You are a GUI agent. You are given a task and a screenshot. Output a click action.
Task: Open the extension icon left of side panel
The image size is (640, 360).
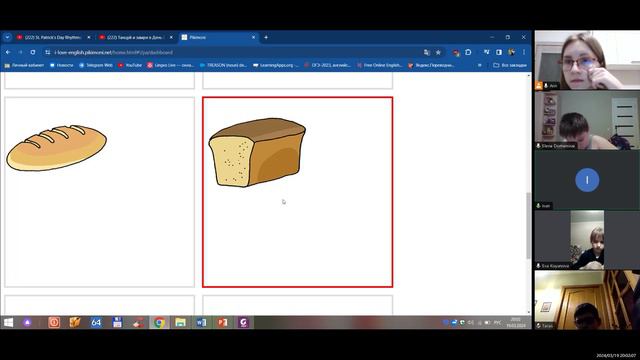(487, 52)
